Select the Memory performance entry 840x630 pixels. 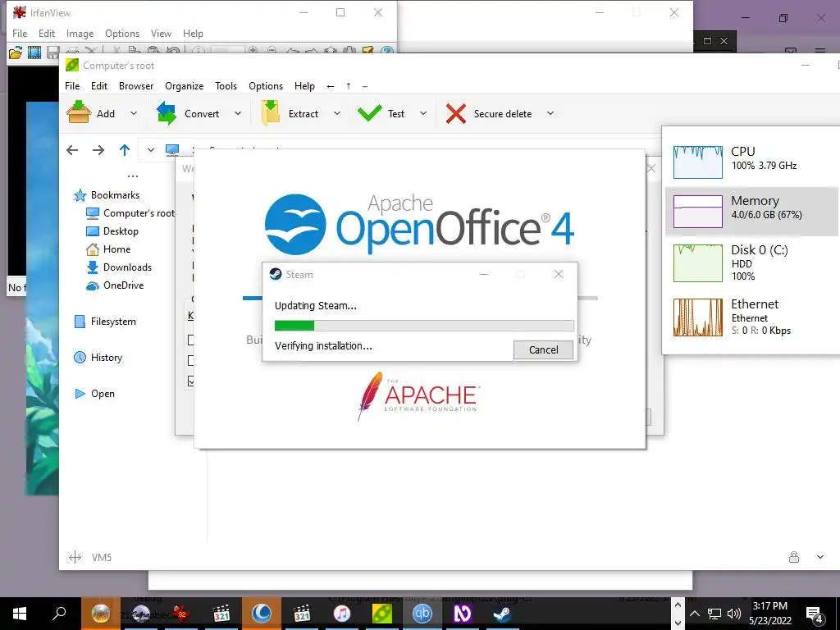tap(751, 211)
